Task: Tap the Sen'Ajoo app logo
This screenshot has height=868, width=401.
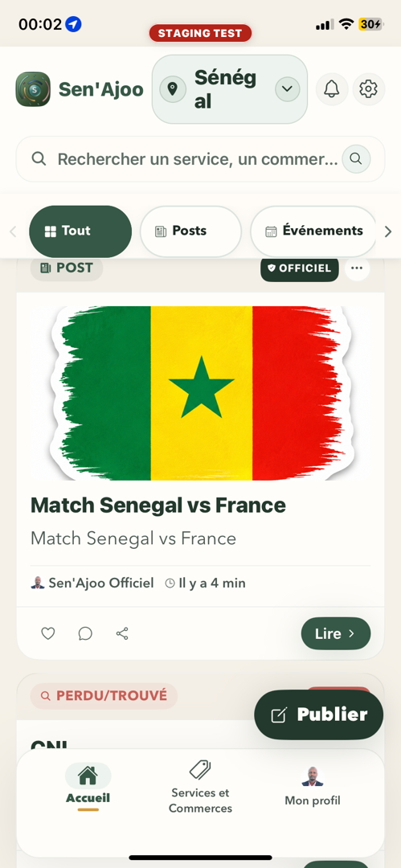Action: click(x=33, y=89)
